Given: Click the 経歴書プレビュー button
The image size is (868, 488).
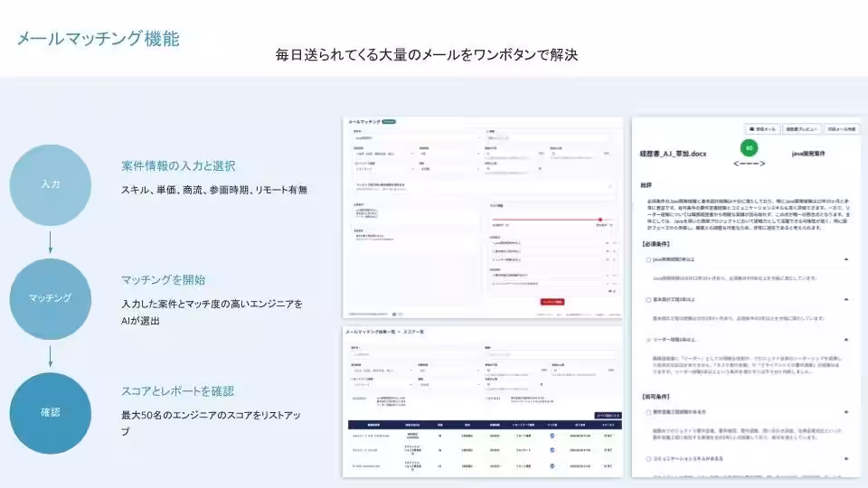Looking at the screenshot, I should pos(802,129).
